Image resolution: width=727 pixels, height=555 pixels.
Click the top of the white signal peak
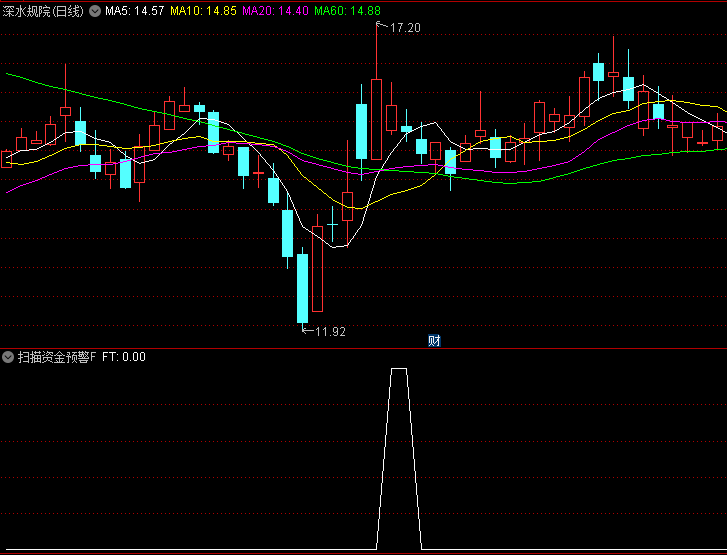[x=399, y=369]
